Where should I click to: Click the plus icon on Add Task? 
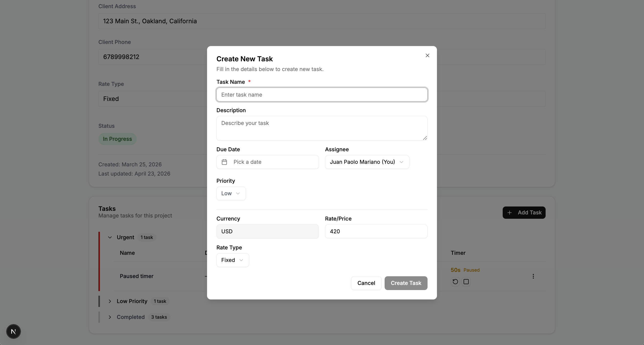tap(510, 213)
